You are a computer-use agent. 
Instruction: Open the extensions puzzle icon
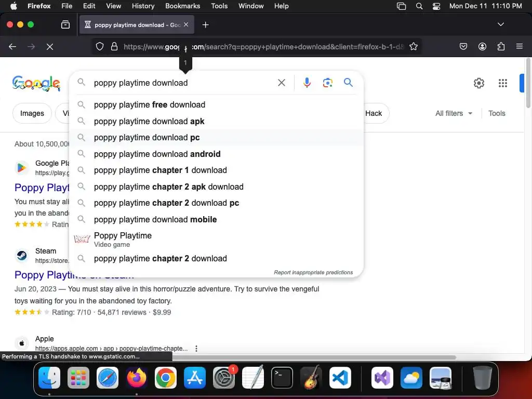click(501, 46)
